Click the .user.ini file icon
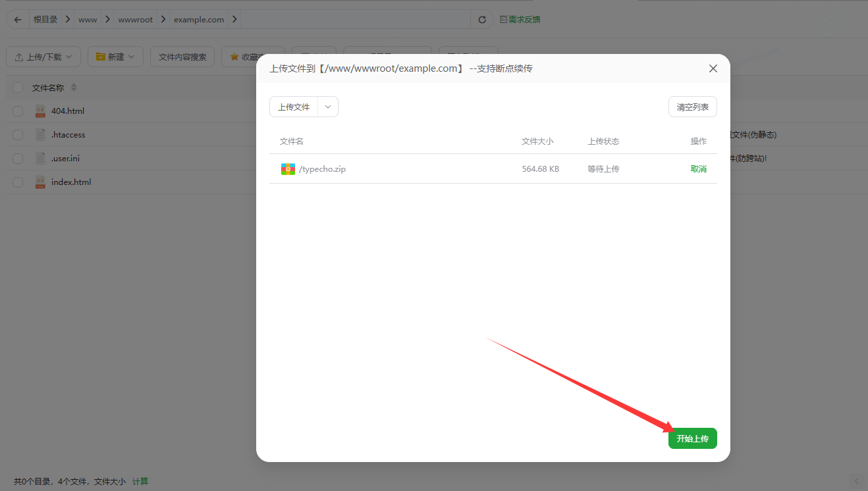The height and width of the screenshot is (491, 868). pos(40,159)
